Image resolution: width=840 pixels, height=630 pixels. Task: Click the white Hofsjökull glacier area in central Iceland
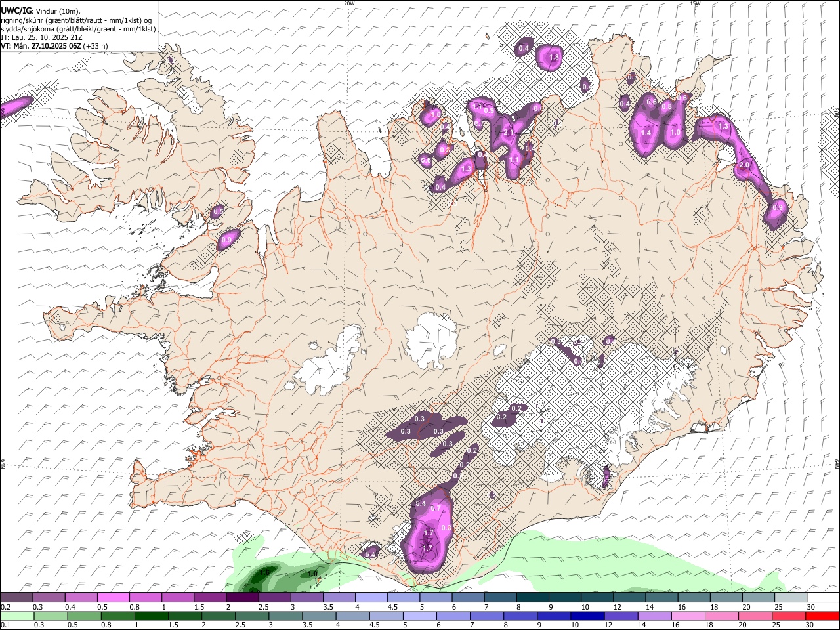(x=431, y=340)
